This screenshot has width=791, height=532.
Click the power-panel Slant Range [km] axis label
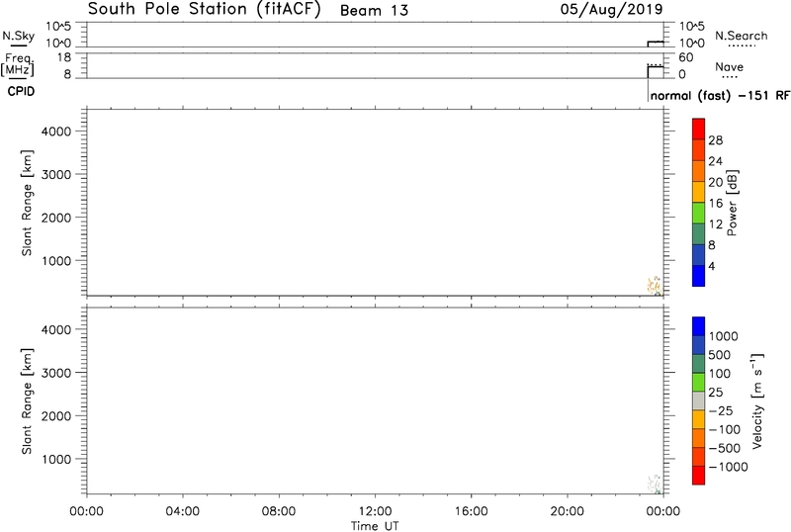point(27,203)
